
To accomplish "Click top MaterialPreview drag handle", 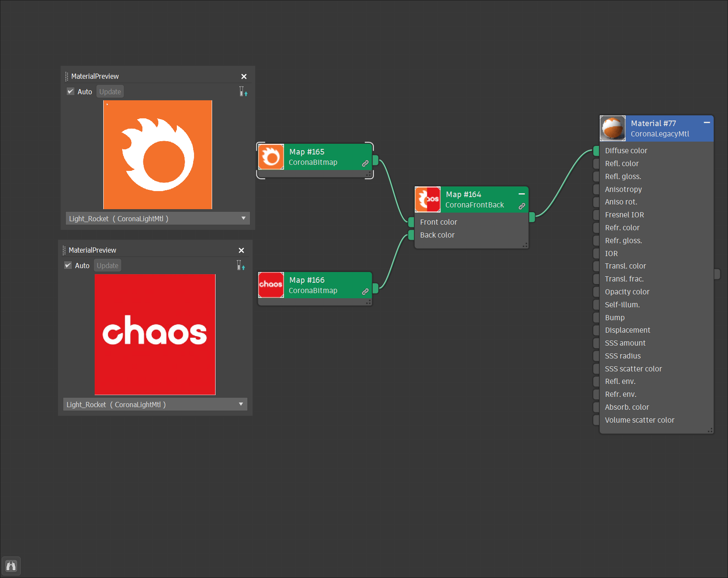I will 67,77.
